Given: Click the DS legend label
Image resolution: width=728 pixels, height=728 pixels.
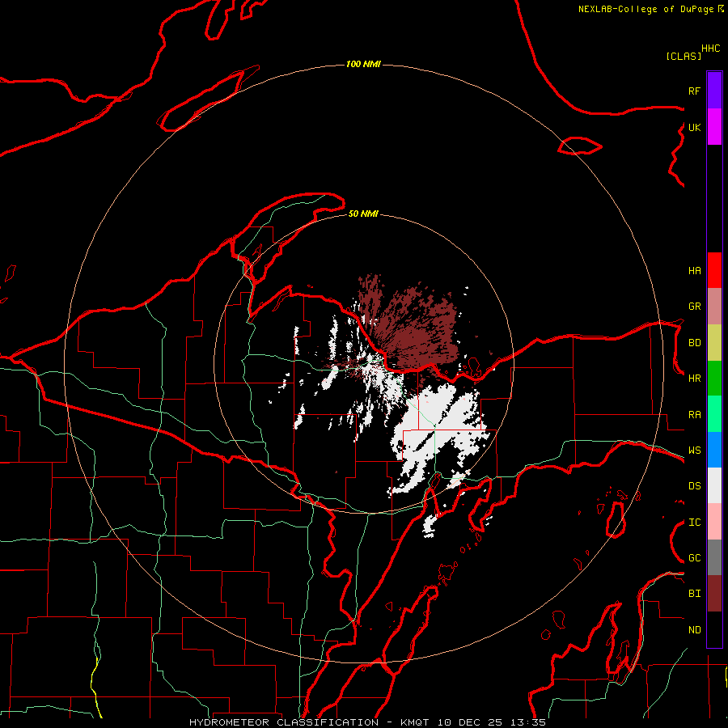Looking at the screenshot, I should 694,486.
